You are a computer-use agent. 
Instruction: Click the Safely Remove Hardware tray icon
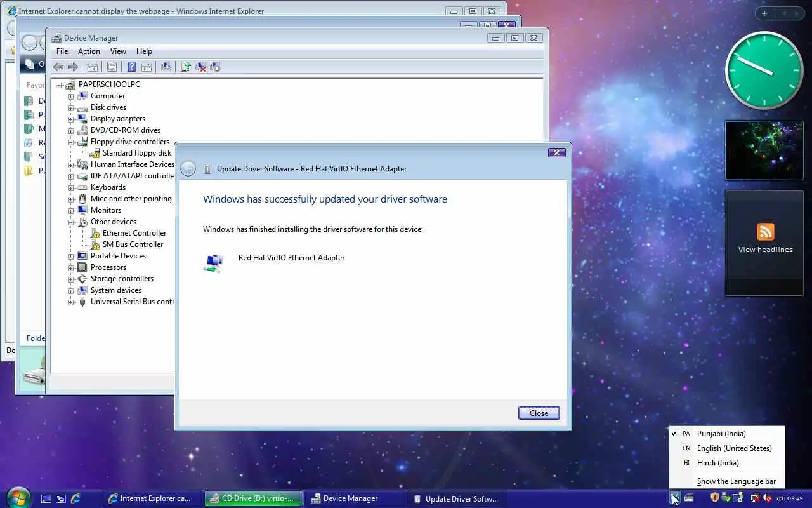pyautogui.click(x=726, y=498)
